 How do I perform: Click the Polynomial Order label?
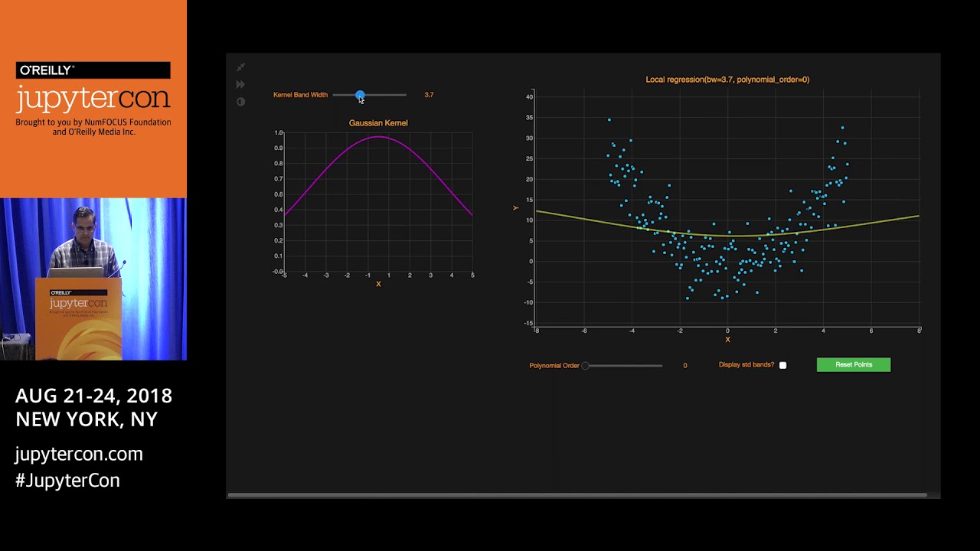[554, 366]
